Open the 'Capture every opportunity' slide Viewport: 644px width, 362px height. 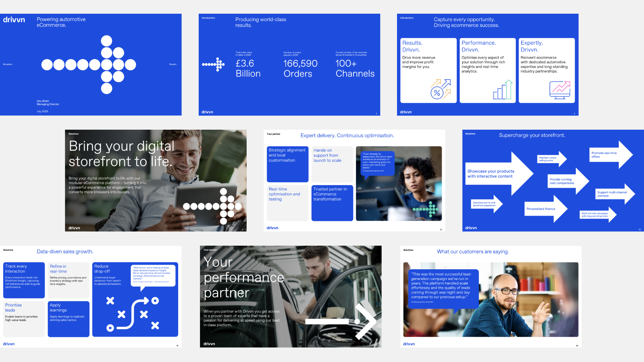(x=488, y=65)
